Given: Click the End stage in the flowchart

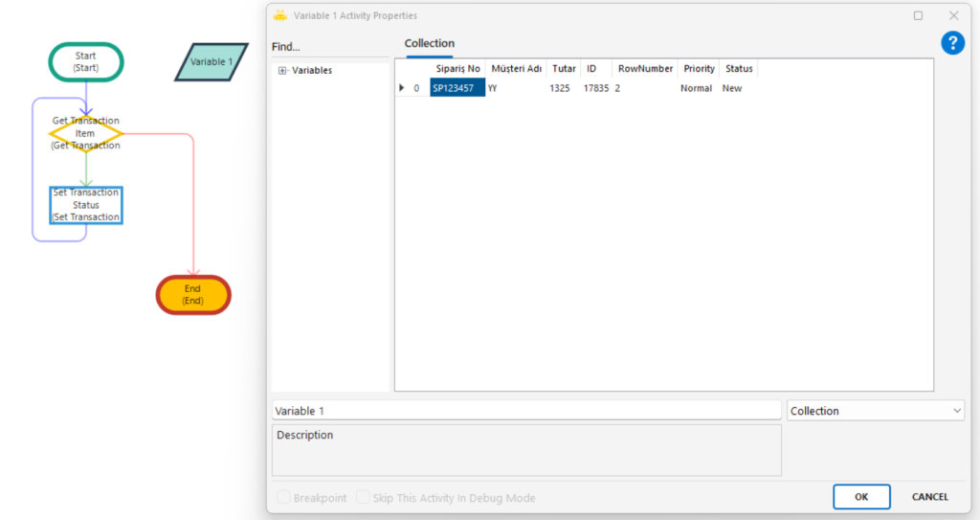Looking at the screenshot, I should (193, 294).
